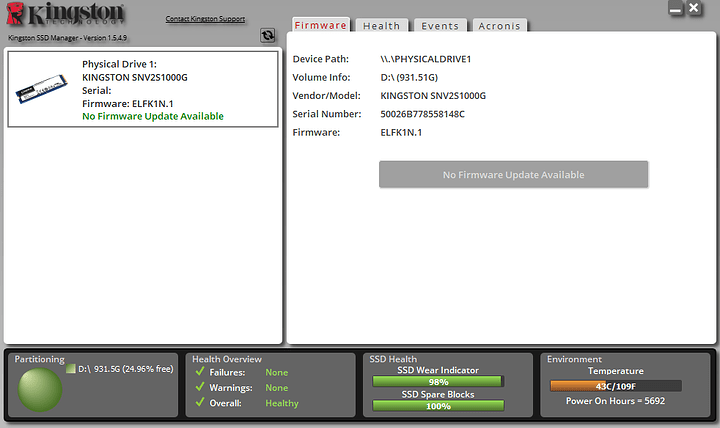This screenshot has width=720, height=428.
Task: Close the Kingston SSD Manager window
Action: (x=694, y=8)
